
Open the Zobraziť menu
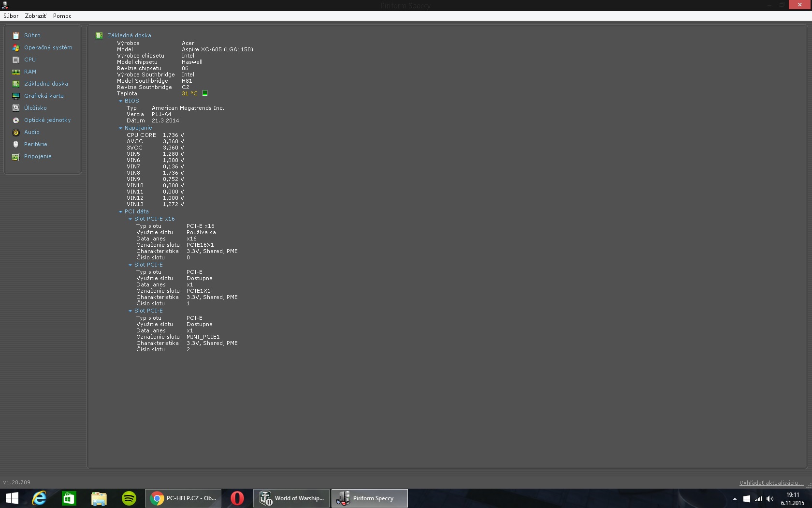pyautogui.click(x=36, y=16)
